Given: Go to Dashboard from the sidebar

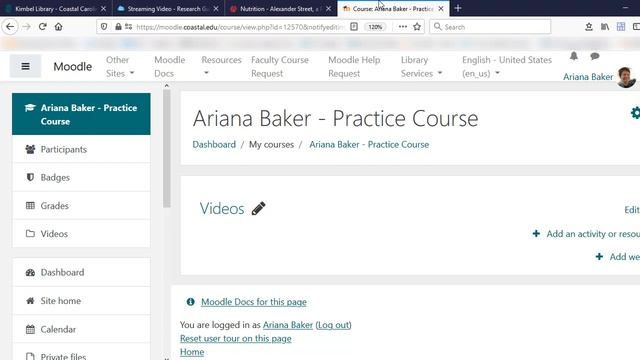Looking at the screenshot, I should [x=81, y=272].
